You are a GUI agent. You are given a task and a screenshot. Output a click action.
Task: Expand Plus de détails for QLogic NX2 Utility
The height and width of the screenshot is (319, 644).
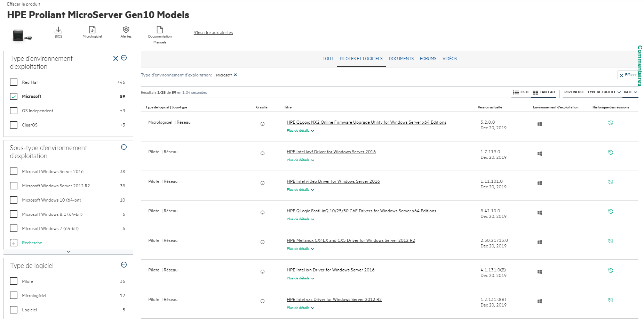(300, 131)
